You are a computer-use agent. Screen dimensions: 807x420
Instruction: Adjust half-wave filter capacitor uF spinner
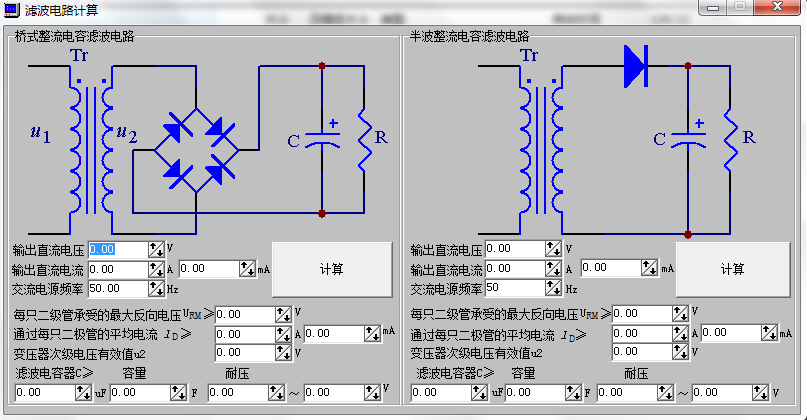click(x=480, y=393)
